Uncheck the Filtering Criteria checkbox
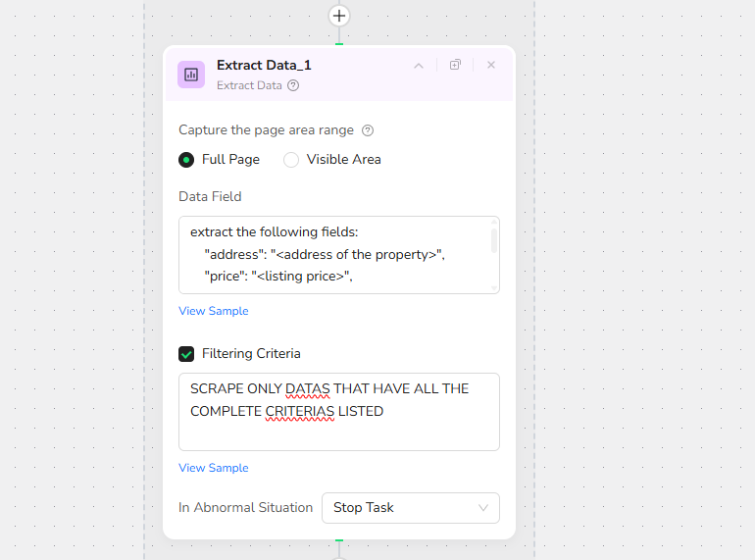Viewport: 755px width, 560px height. click(186, 354)
